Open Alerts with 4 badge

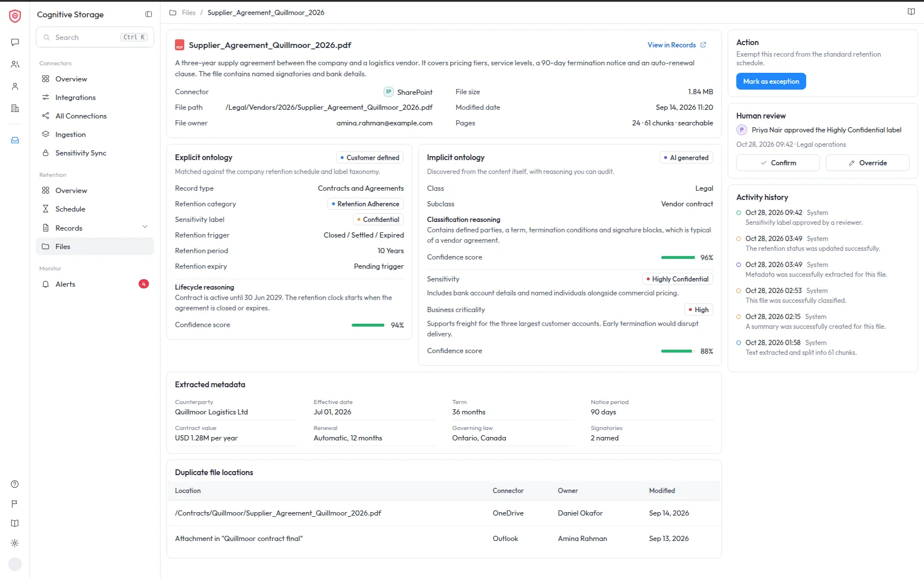pyautogui.click(x=95, y=284)
